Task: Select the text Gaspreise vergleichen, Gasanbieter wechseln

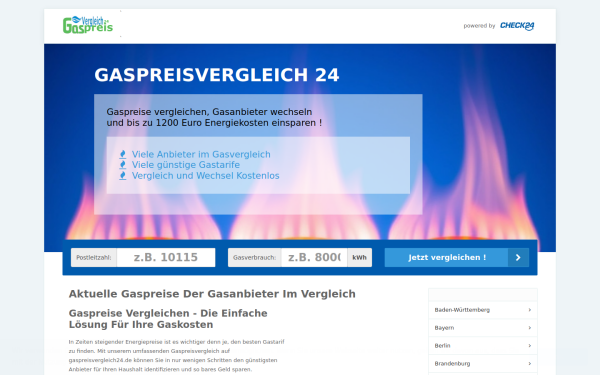Action: [209, 112]
